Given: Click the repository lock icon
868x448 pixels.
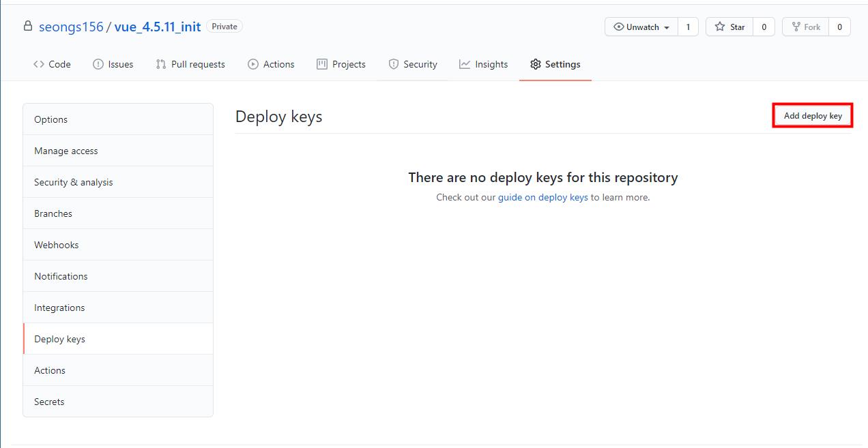Looking at the screenshot, I should click(27, 26).
